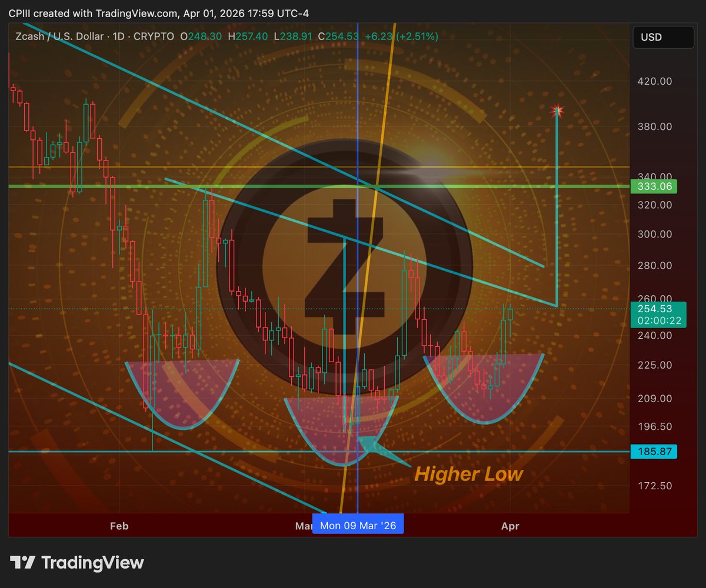
Task: Click the O248.30 open price value
Action: [201, 36]
